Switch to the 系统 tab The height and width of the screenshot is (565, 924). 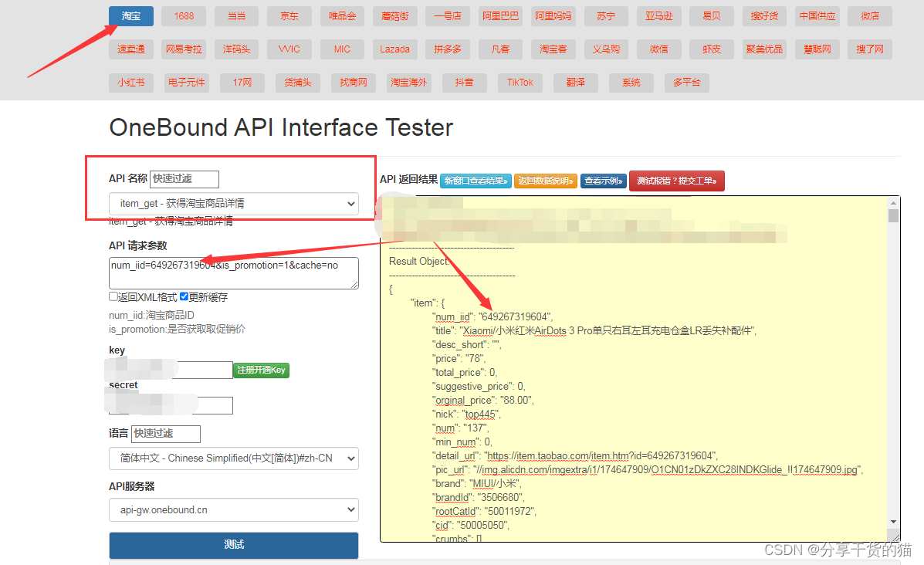tap(631, 83)
